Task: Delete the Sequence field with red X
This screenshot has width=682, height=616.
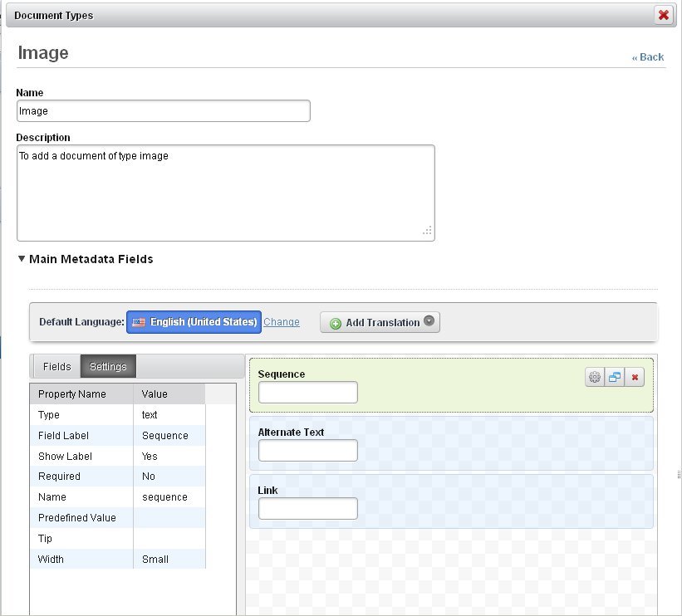Action: coord(634,378)
